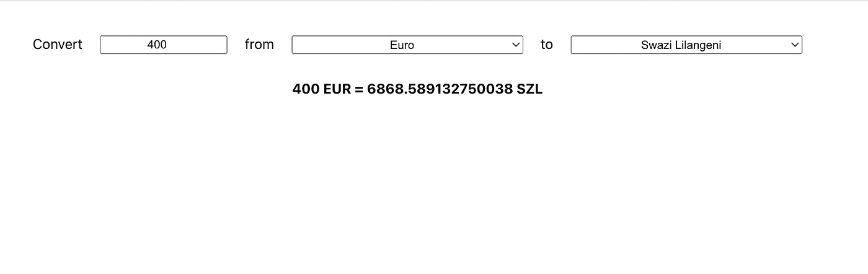The image size is (868, 274).
Task: Click the empty page area below the result
Action: (434, 186)
